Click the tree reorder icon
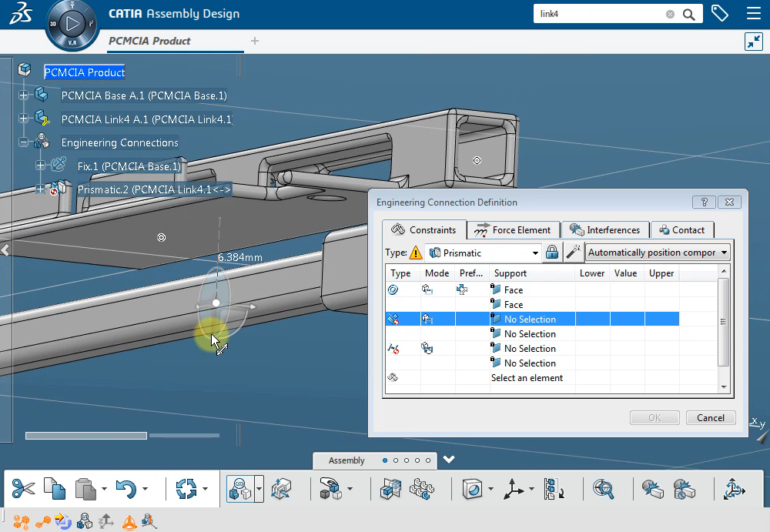 point(554,489)
